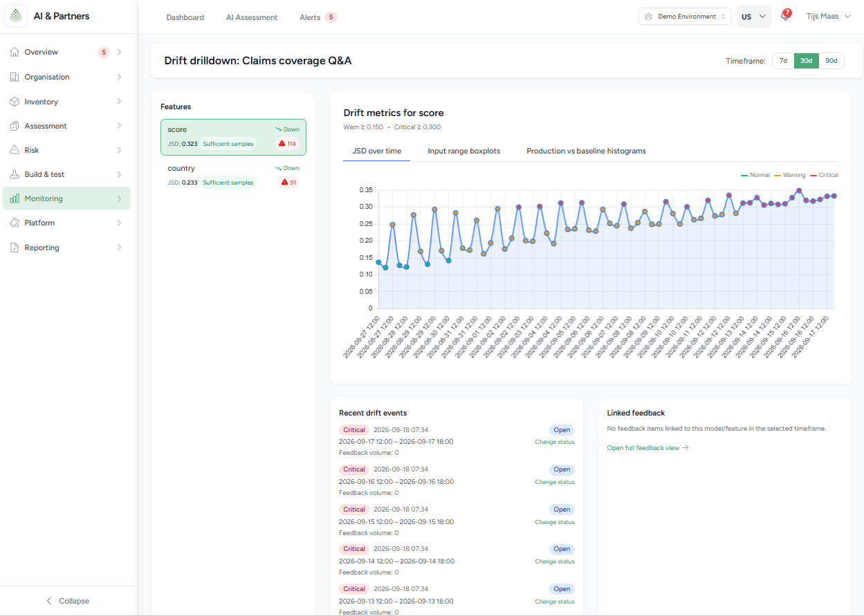This screenshot has width=864, height=616.
Task: Switch to Input range boxplots tab
Action: pyautogui.click(x=463, y=151)
